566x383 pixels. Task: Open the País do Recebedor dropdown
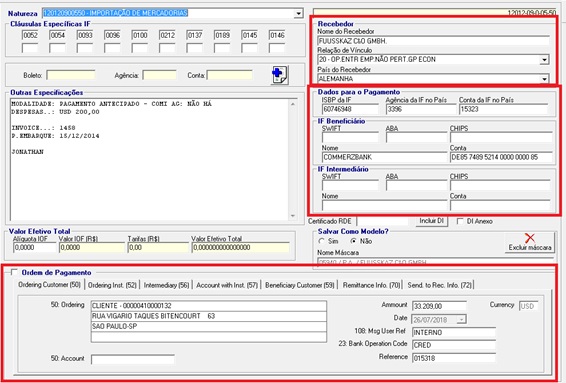click(x=544, y=79)
